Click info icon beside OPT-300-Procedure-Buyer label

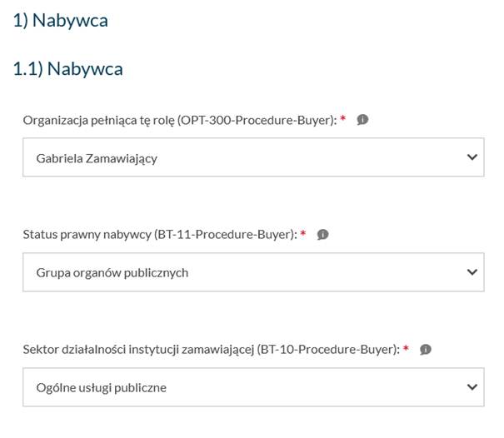click(362, 120)
